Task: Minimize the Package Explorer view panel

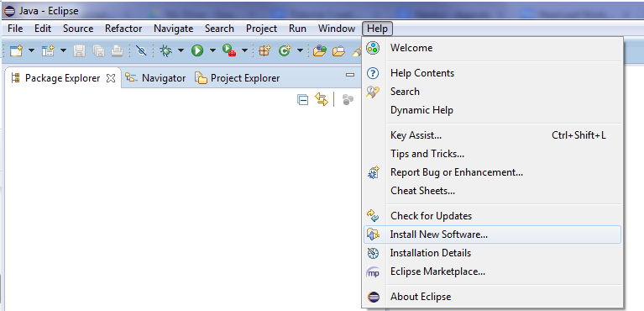Action: [x=350, y=75]
